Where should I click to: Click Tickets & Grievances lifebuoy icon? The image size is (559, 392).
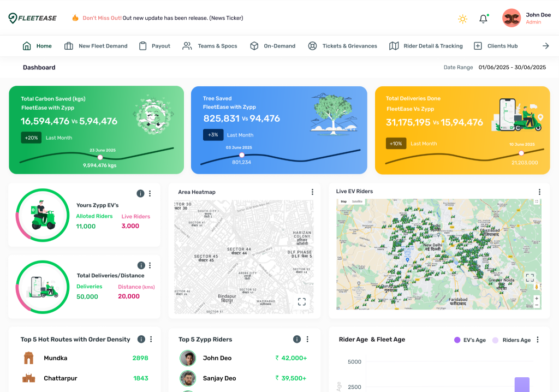(312, 46)
